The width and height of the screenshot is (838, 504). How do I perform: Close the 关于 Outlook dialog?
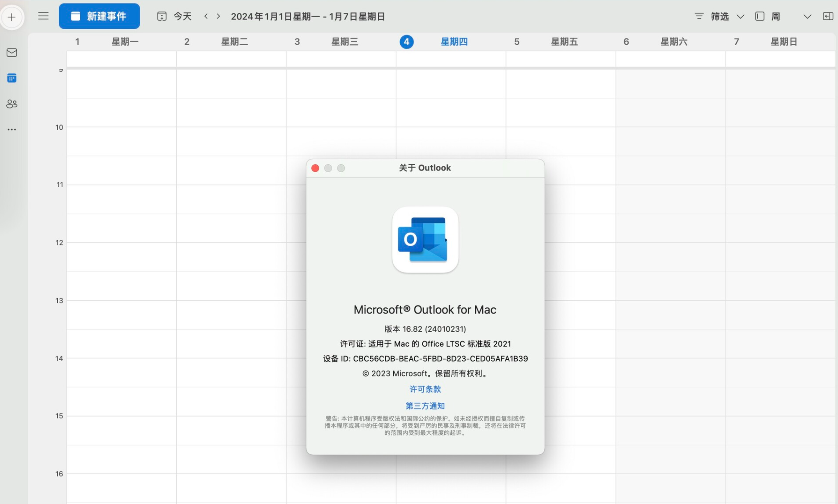click(x=315, y=168)
